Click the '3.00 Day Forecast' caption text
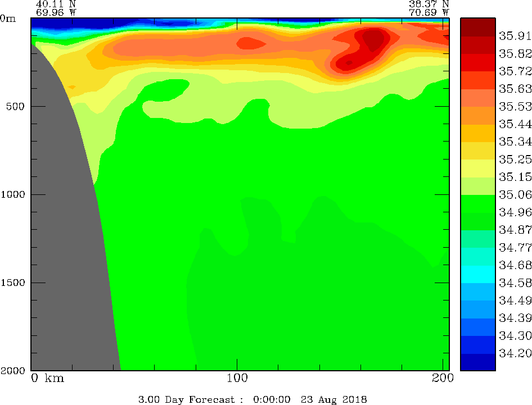This screenshot has width=532, height=405. [186, 399]
